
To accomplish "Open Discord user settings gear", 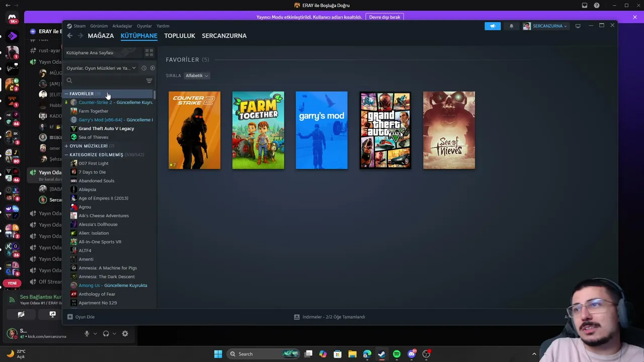I will coord(125,333).
